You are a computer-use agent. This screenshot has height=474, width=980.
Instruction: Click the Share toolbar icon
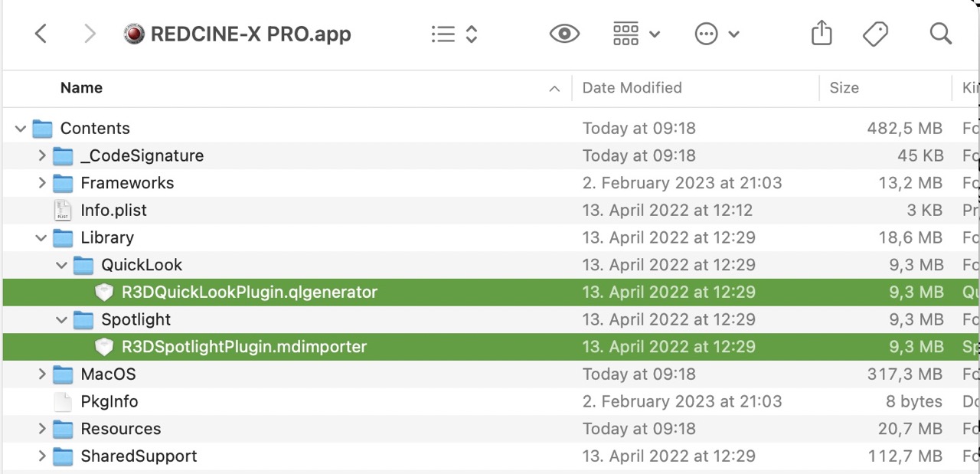[x=822, y=33]
